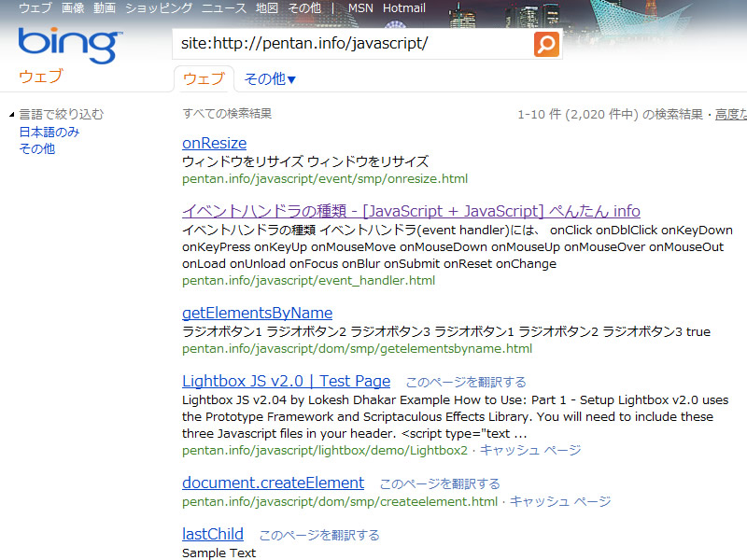Open the getElementsByName result
The width and height of the screenshot is (747, 560).
[258, 313]
